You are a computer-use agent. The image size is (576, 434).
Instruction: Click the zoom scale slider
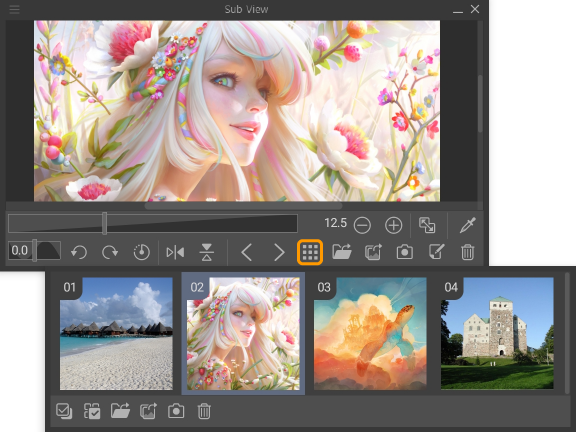point(153,223)
